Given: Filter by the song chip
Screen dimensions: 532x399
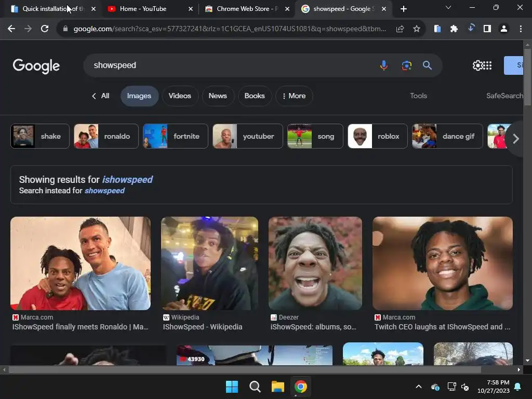Looking at the screenshot, I should point(315,136).
